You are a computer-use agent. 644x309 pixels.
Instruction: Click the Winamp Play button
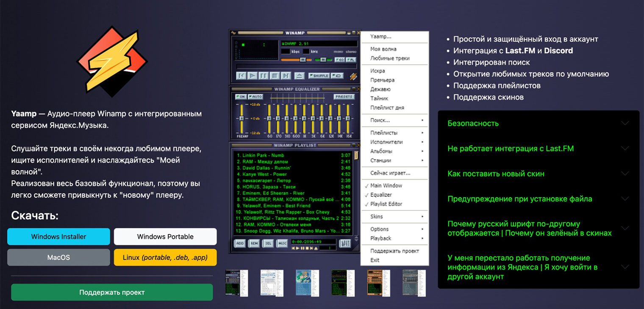tap(252, 76)
